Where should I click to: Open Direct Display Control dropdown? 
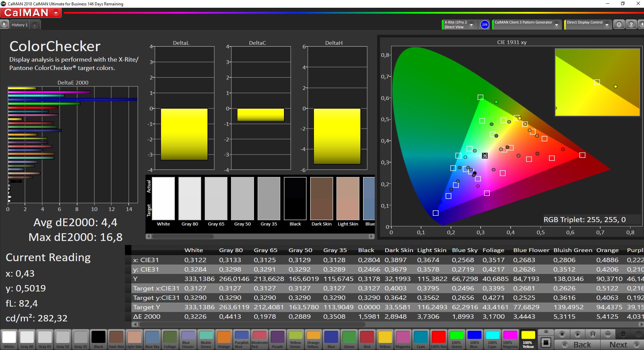[607, 25]
